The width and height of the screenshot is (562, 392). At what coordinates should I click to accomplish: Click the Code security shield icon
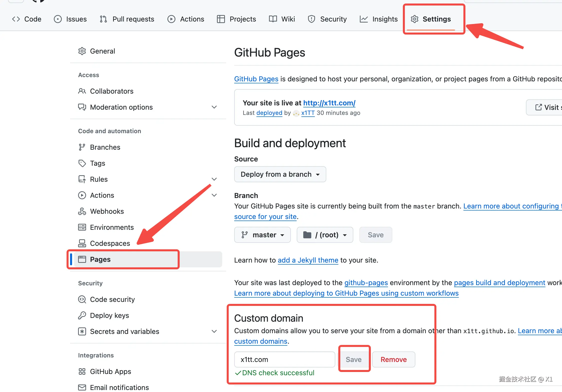coord(82,299)
